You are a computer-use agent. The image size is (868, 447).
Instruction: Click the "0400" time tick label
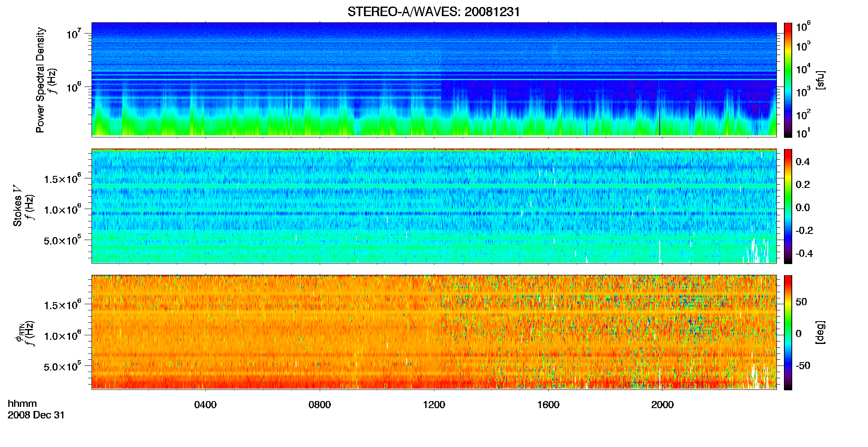click(205, 405)
